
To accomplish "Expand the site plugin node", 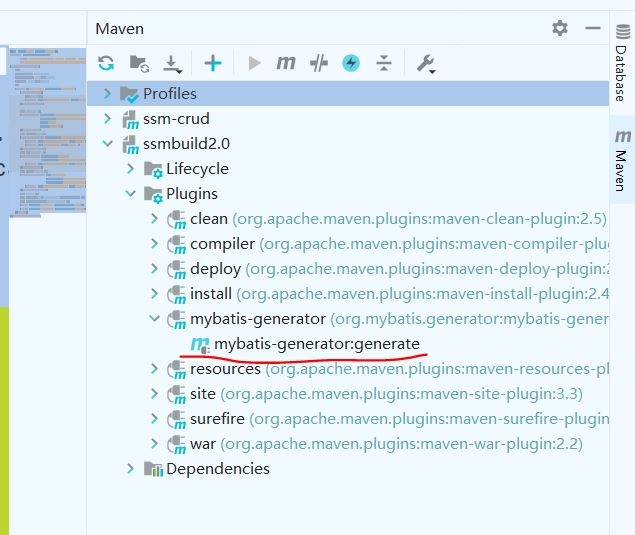I will pos(154,394).
